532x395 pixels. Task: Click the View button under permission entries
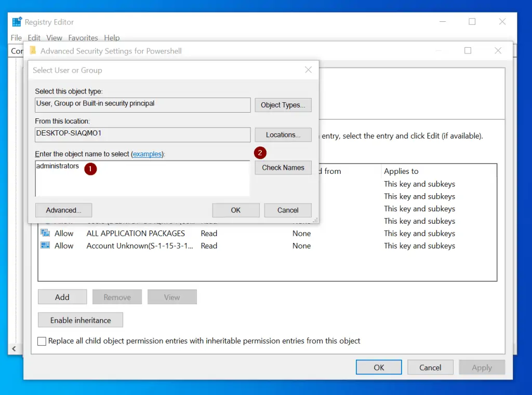pos(172,297)
